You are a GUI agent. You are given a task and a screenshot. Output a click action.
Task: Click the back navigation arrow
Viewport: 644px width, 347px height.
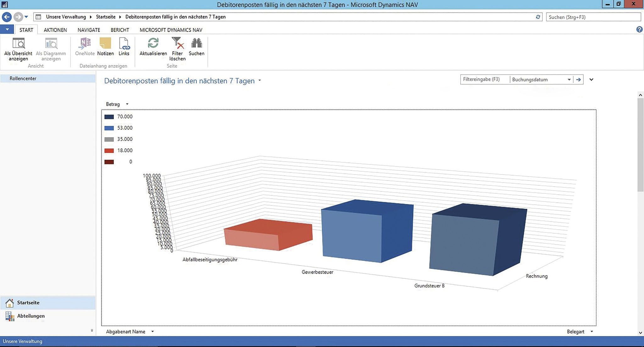[x=7, y=17]
